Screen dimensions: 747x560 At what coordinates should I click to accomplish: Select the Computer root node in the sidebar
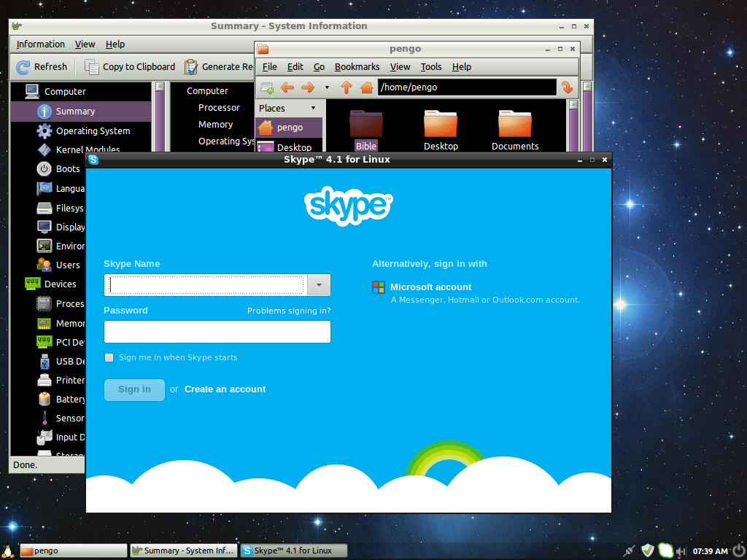55,91
